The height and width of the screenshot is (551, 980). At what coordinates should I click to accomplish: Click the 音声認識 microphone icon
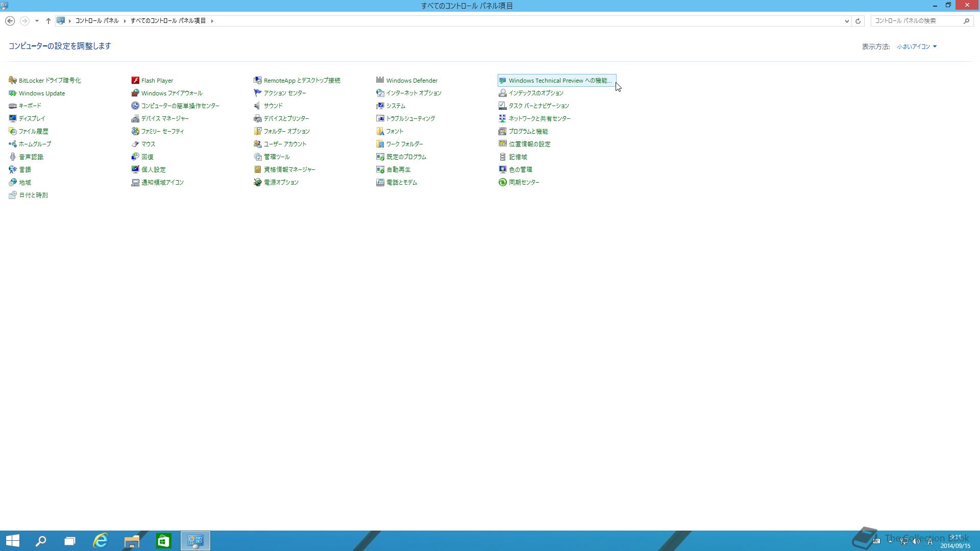point(13,157)
